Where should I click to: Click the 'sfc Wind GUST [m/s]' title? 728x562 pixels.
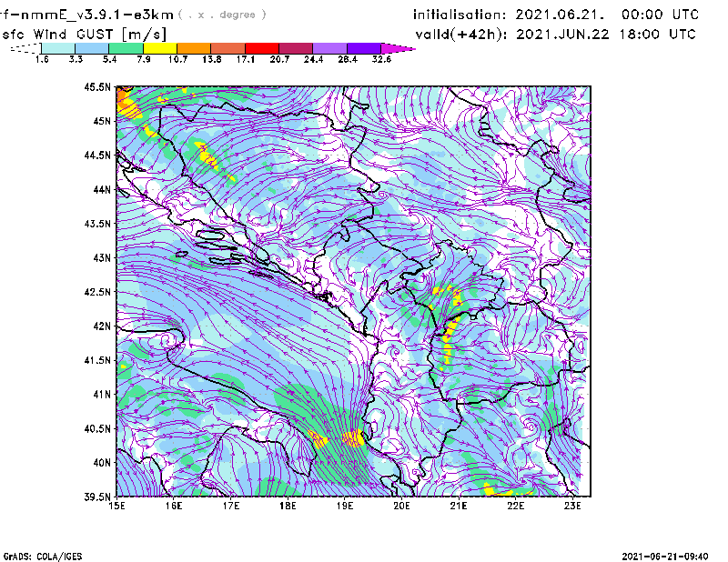[85, 35]
